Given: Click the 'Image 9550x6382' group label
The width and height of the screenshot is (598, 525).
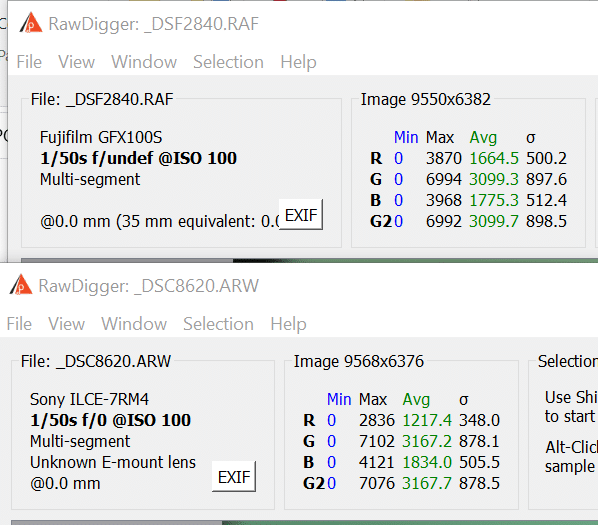Looking at the screenshot, I should [x=426, y=100].
